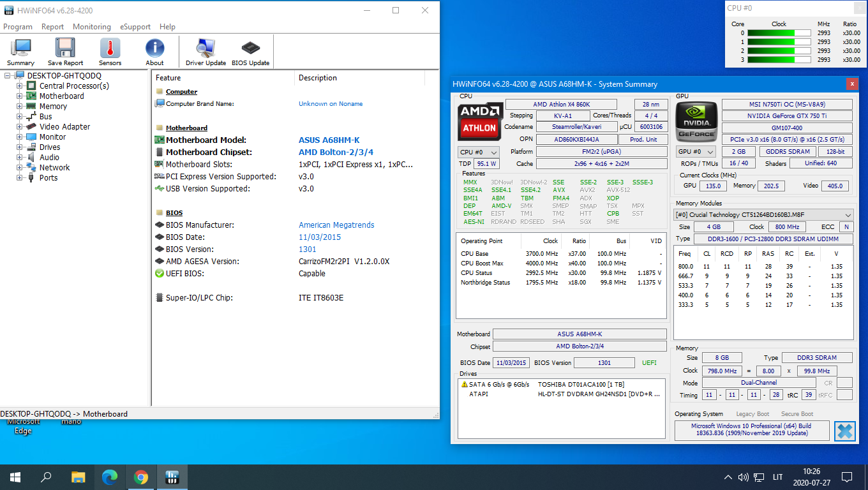Click the American Megatrends link
The image size is (868, 490).
tap(336, 225)
